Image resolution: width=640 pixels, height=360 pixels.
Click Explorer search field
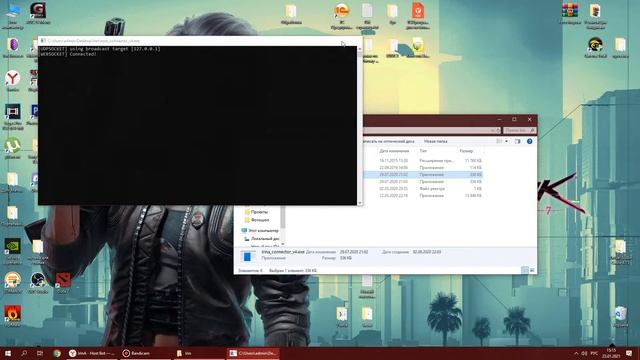coord(519,130)
